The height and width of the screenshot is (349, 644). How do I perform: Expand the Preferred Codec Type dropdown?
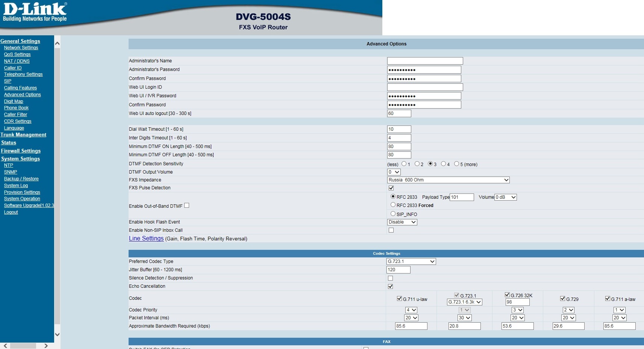tap(411, 261)
